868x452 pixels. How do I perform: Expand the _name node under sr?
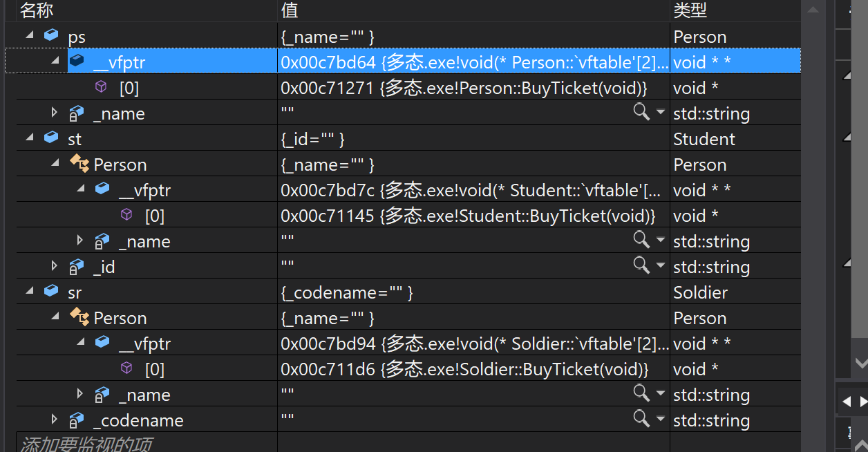[80, 394]
